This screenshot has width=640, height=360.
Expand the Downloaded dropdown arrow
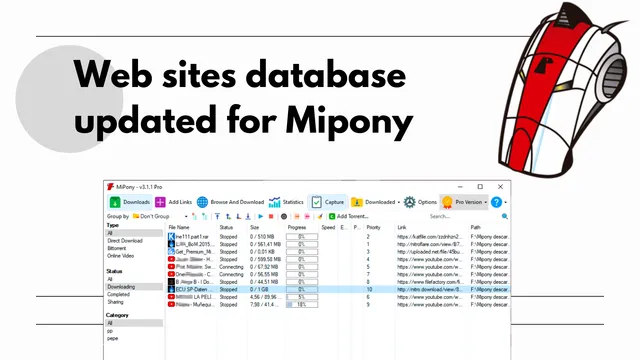click(x=399, y=202)
